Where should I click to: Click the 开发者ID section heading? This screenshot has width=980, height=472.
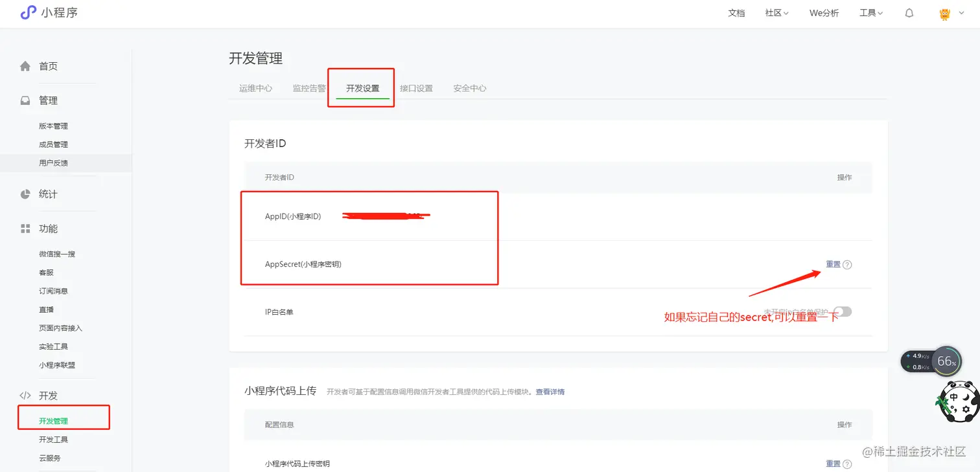click(265, 144)
